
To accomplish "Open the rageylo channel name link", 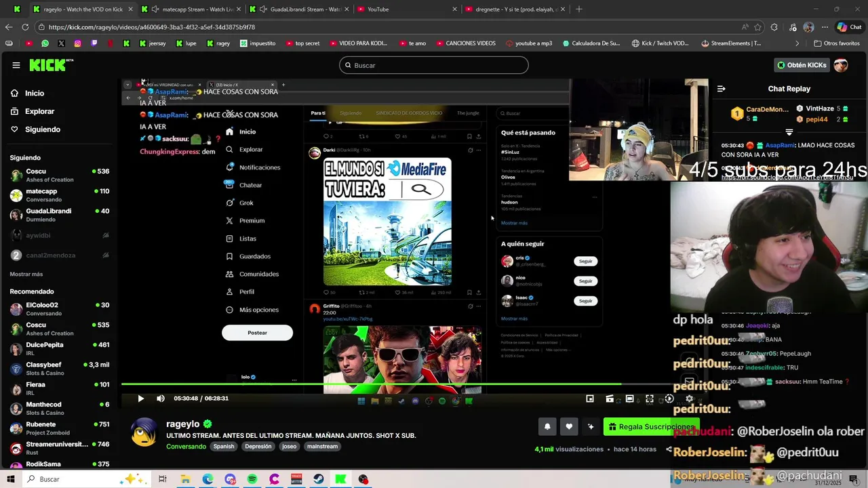I will click(182, 424).
